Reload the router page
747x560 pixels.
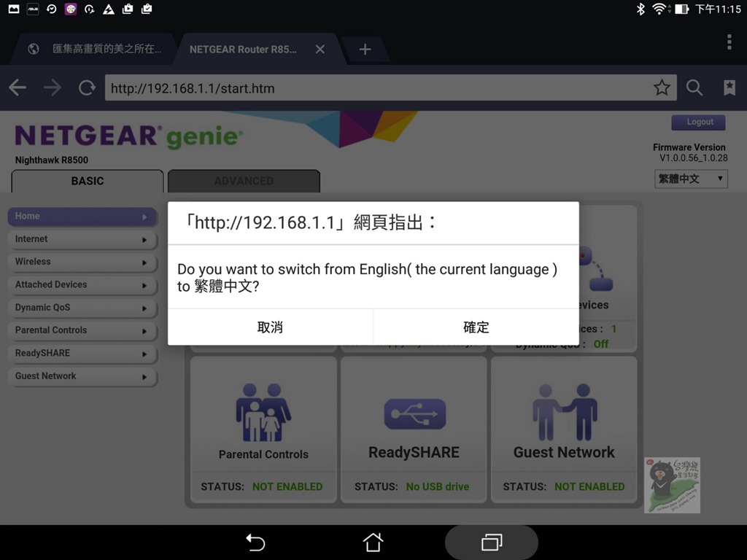click(x=87, y=87)
